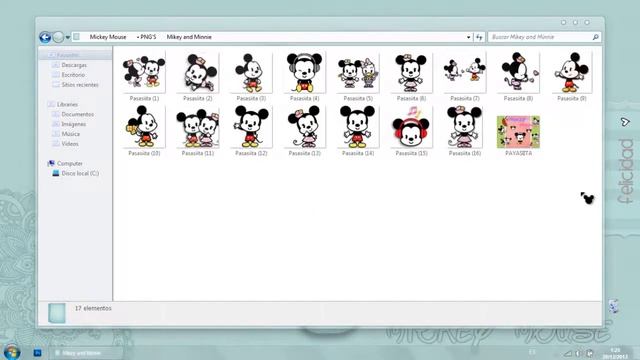Screen dimensions: 640x360
Task: Click the network tray icon
Action: 568,353
